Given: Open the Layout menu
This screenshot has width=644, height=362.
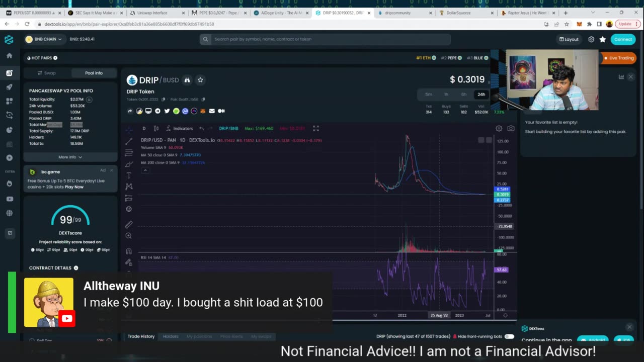Looking at the screenshot, I should pyautogui.click(x=569, y=39).
